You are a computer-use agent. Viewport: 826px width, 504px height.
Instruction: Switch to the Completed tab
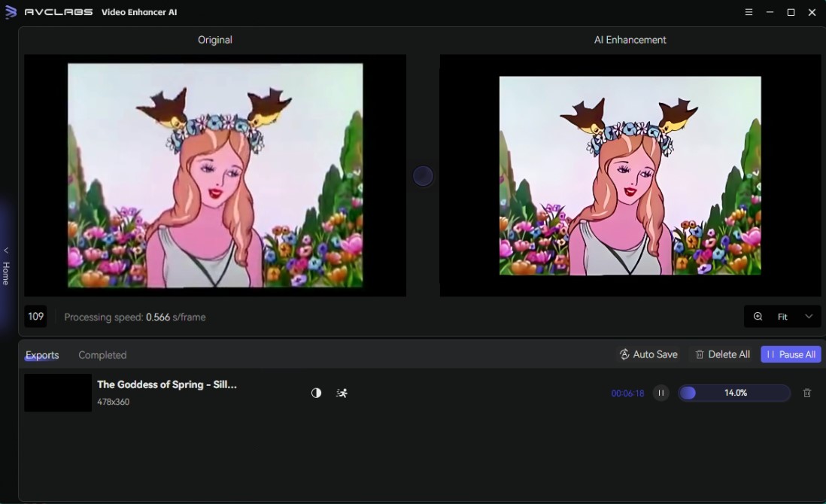pos(102,355)
